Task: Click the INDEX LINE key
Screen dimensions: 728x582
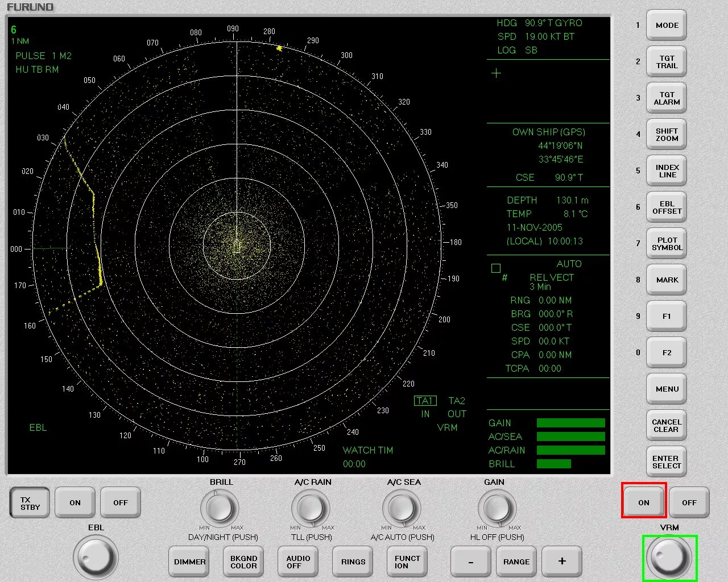Action: [x=667, y=171]
